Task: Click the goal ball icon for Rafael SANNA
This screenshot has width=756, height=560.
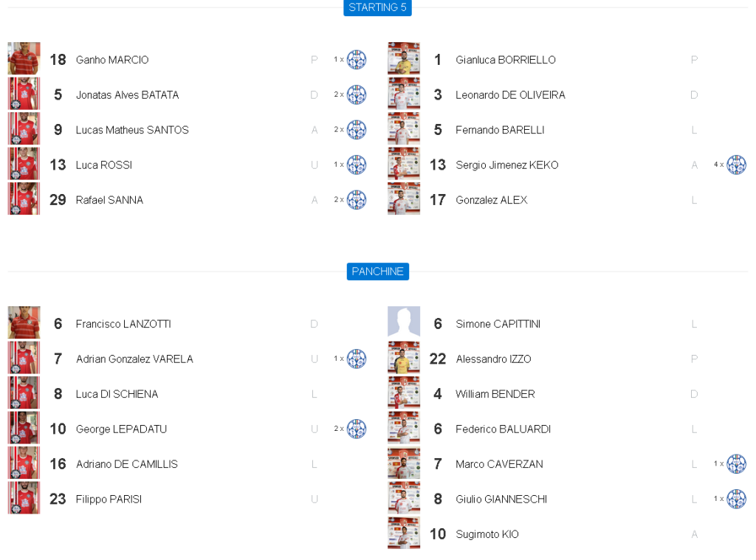Action: 357,200
